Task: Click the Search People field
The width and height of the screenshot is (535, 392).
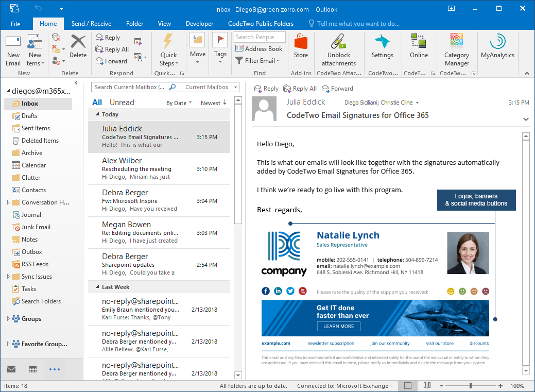Action: [260, 37]
